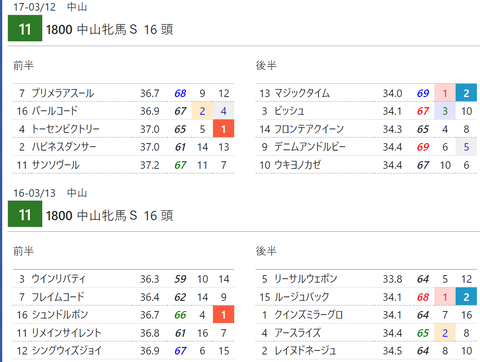Click the ビッシュ horse name
The width and height of the screenshot is (480, 362).
(x=289, y=111)
